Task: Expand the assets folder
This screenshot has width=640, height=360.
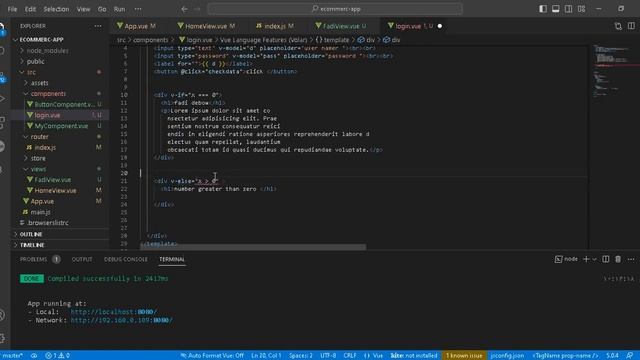Action: tap(39, 83)
